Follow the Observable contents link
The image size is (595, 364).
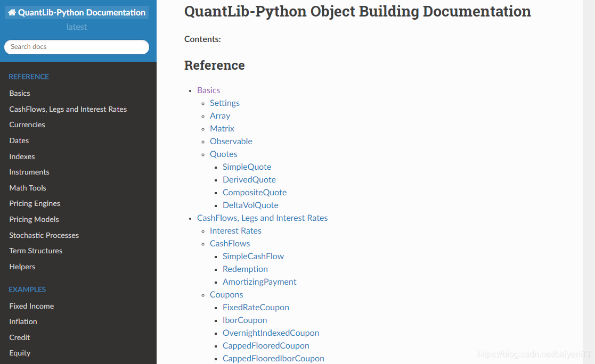[231, 142]
